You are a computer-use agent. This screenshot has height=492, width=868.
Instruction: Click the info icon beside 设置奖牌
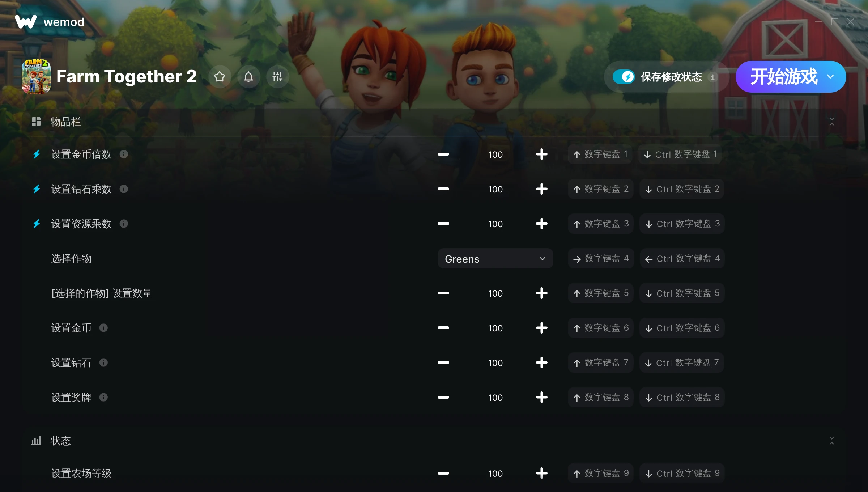pos(103,397)
